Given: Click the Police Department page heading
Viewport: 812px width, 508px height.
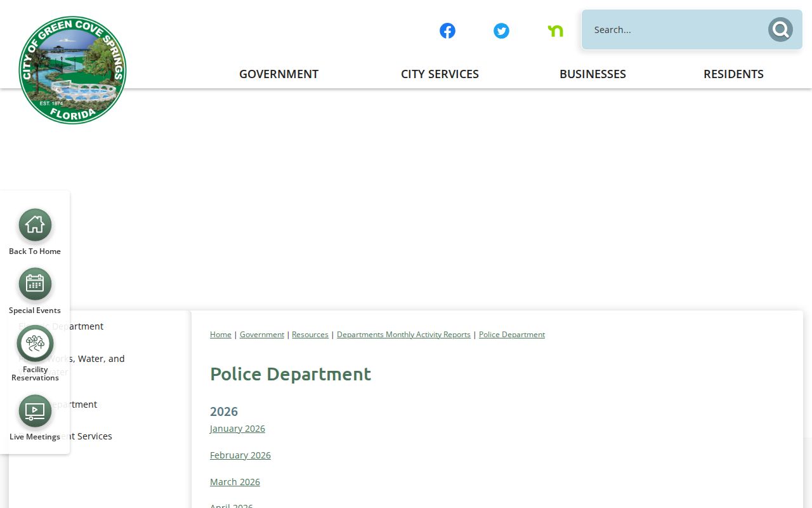Looking at the screenshot, I should click(291, 374).
